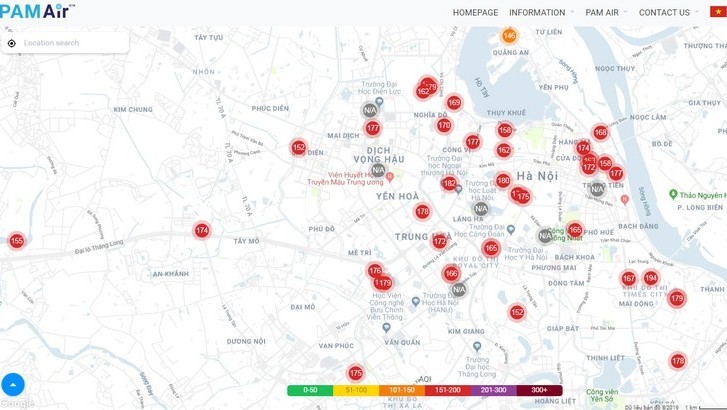Screen dimensions: 727x410
Task: Go to the HOMEPAGE menu item
Action: (x=475, y=13)
